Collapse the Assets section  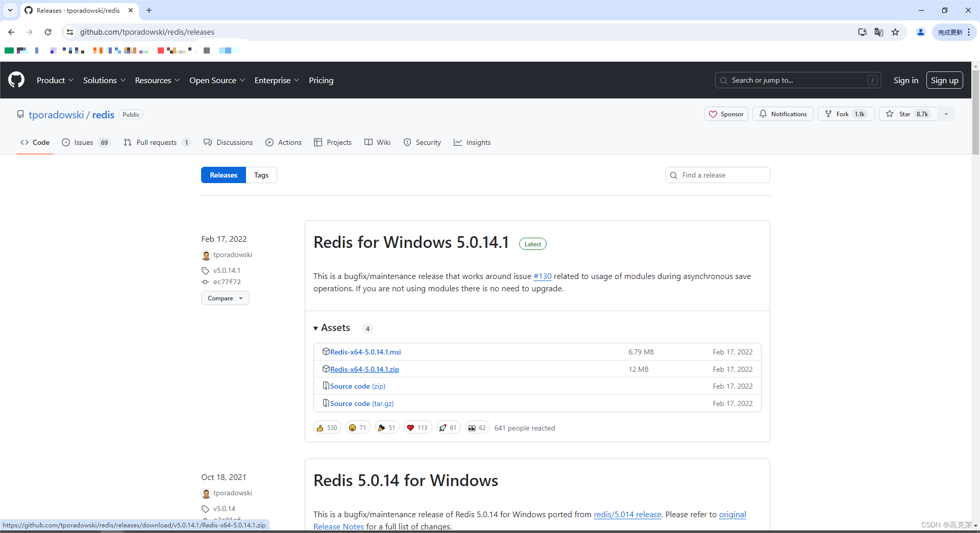click(332, 328)
